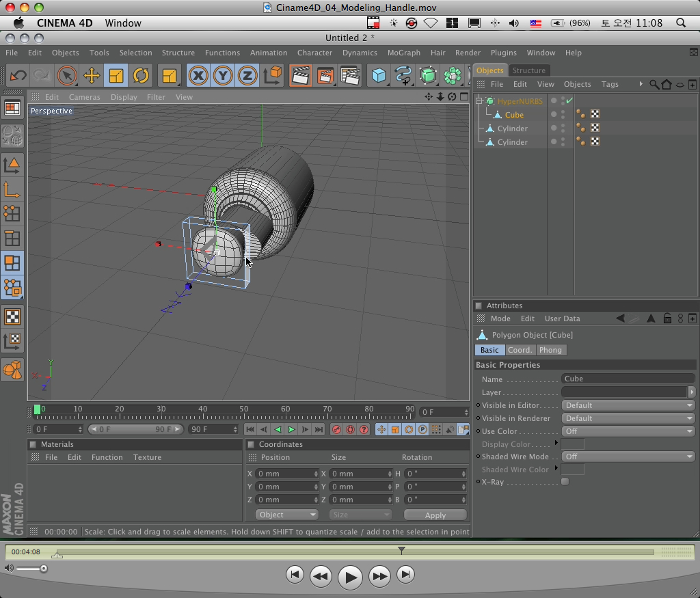Open the Use Color dropdown
Viewport: 700px width, 598px height.
click(628, 431)
